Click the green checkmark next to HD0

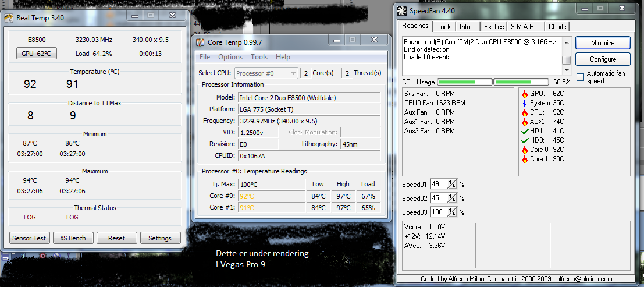pos(525,141)
